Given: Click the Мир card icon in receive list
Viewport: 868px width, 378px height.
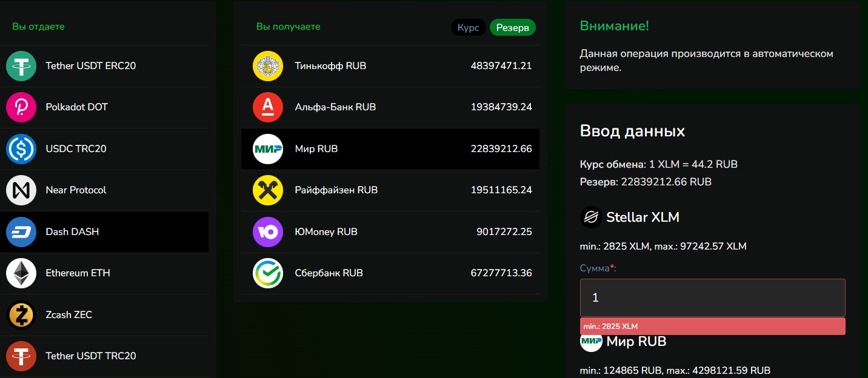Looking at the screenshot, I should (268, 149).
